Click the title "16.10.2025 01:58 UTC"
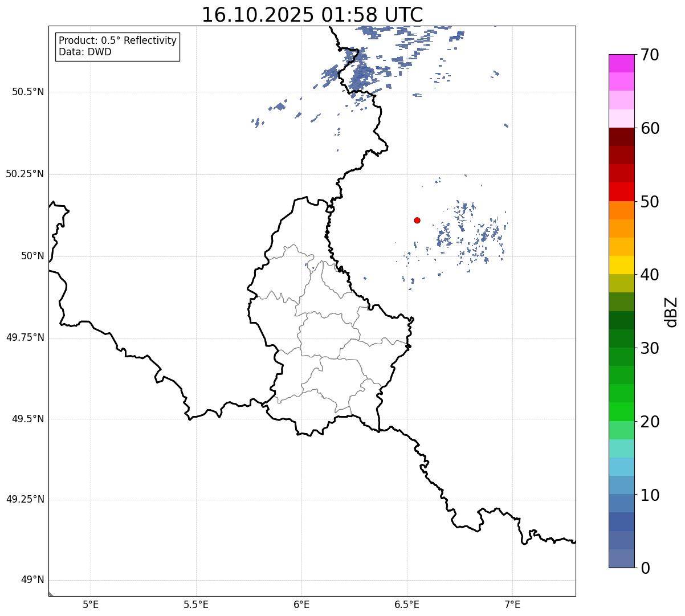685x616 pixels. point(312,14)
